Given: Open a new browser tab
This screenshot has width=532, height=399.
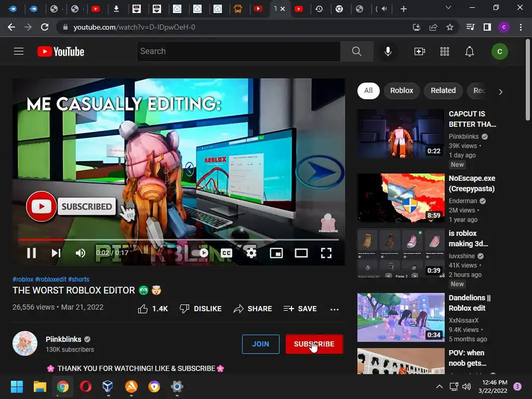Looking at the screenshot, I should 403,9.
